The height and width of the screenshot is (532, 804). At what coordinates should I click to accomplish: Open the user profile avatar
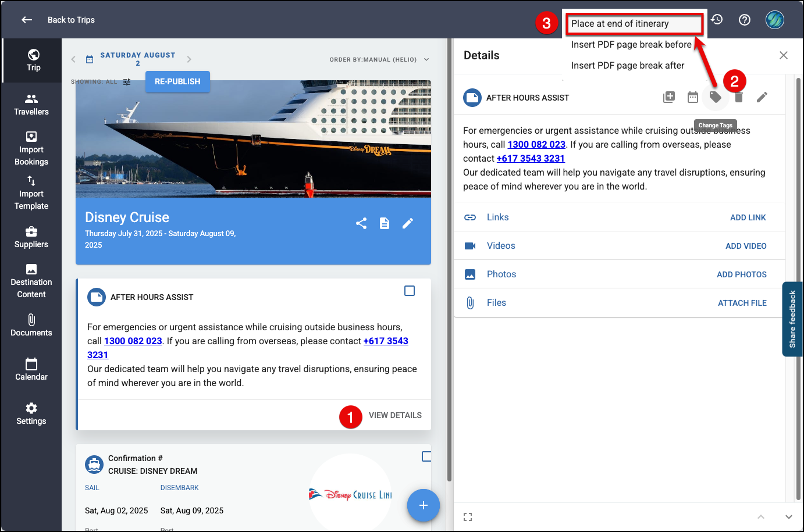click(775, 20)
